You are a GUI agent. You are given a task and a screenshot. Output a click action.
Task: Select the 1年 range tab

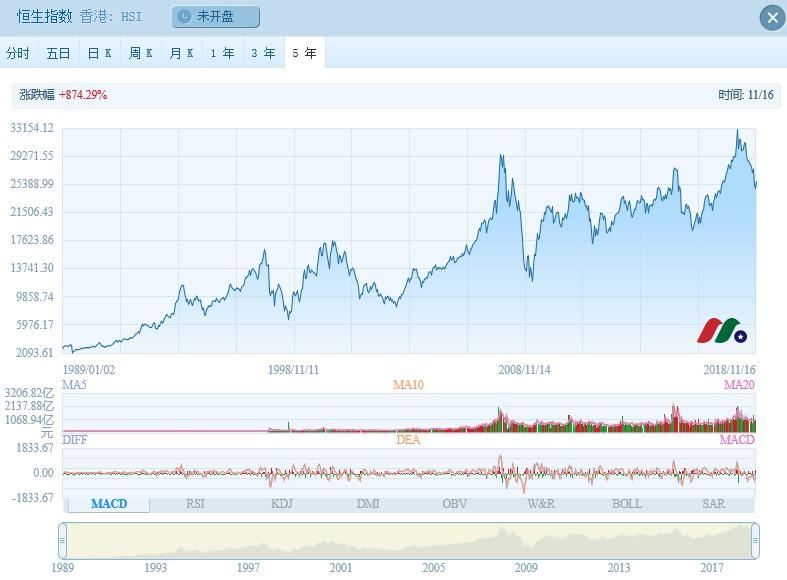pos(223,53)
